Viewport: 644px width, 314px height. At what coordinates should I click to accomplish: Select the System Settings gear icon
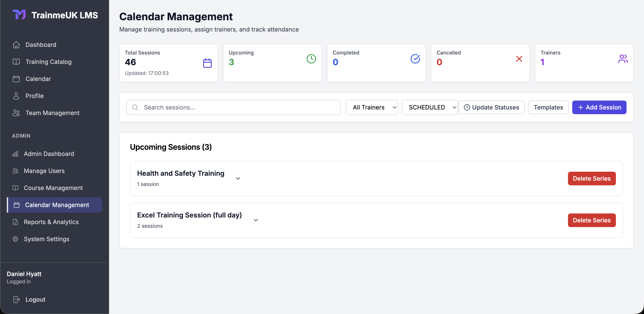point(15,239)
